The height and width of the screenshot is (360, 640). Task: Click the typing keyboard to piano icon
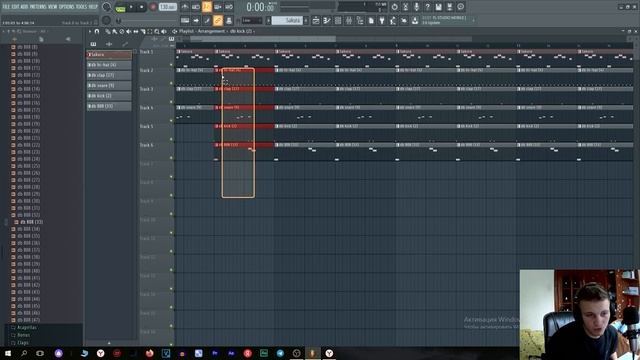click(x=185, y=20)
